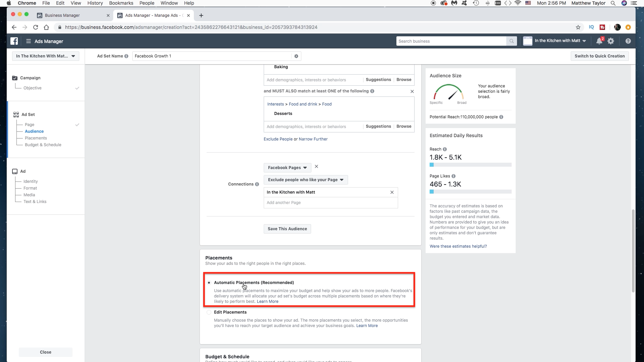This screenshot has width=644, height=362.
Task: Remove In the Kitchen with Matt page
Action: click(392, 192)
